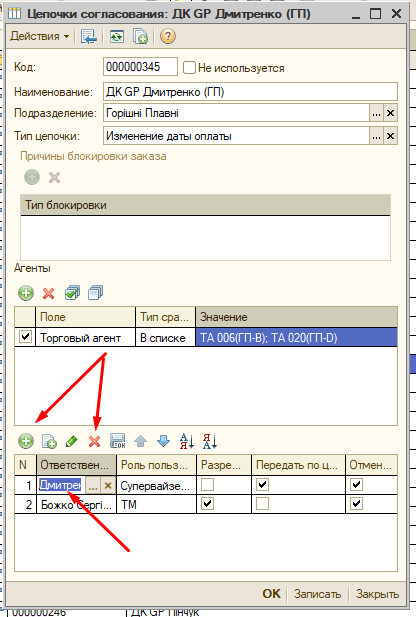Click the pencil edit icon for responsible persons
The height and width of the screenshot is (617, 416).
(x=72, y=441)
